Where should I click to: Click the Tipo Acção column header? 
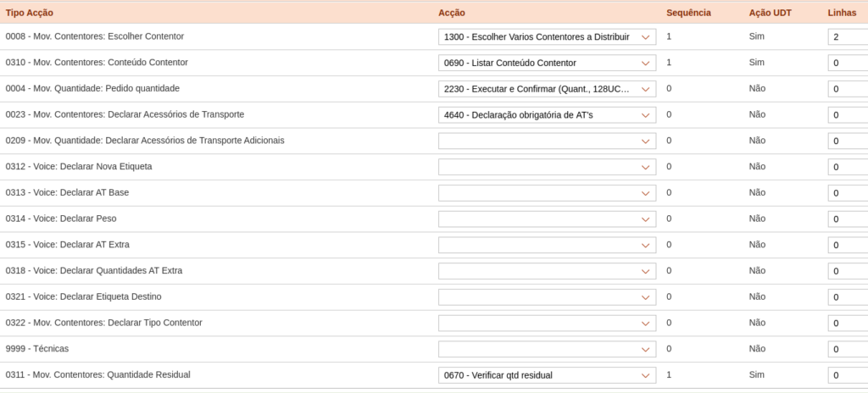click(30, 13)
